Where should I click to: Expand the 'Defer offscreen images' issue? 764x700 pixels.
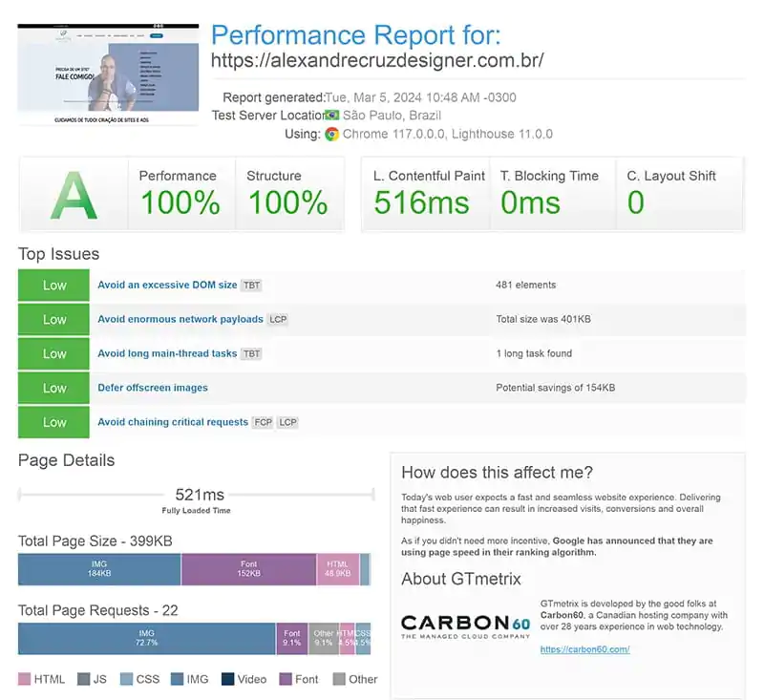click(x=153, y=389)
